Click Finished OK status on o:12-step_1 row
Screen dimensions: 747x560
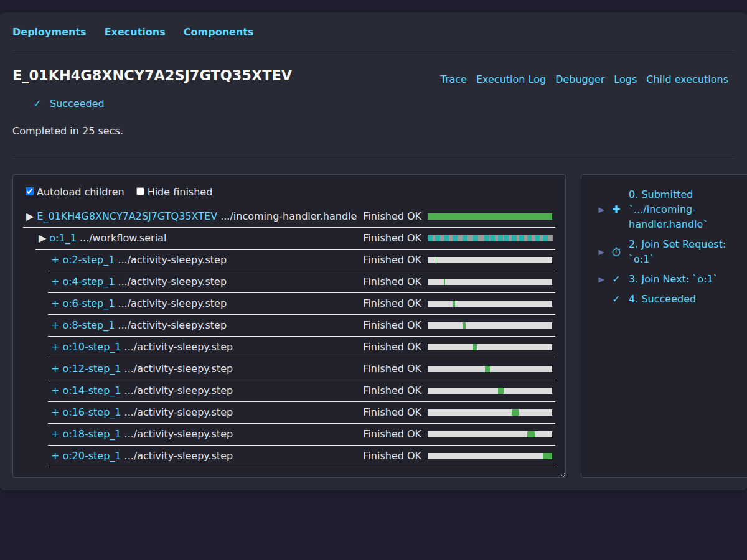coord(392,369)
